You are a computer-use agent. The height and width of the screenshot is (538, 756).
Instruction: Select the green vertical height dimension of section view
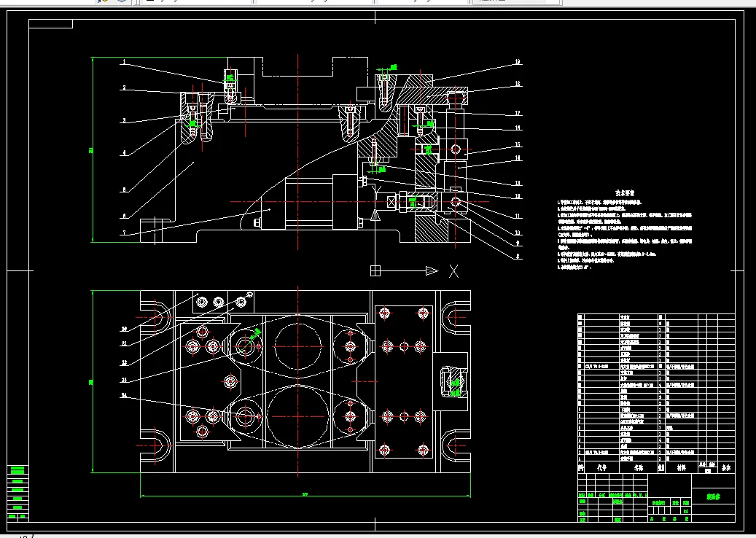click(92, 150)
